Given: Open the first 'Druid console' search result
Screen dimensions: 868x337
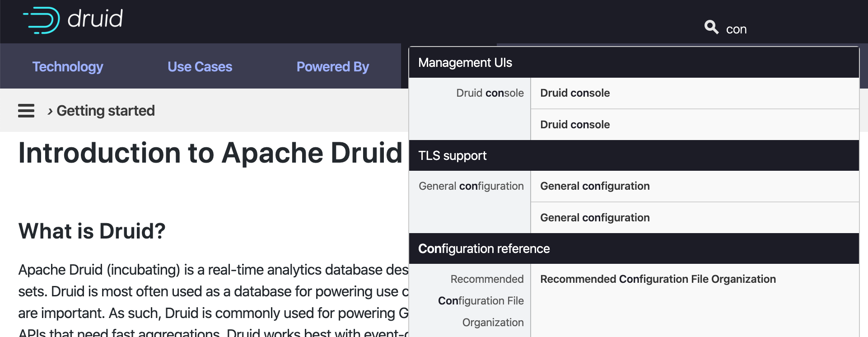Looking at the screenshot, I should click(x=695, y=93).
